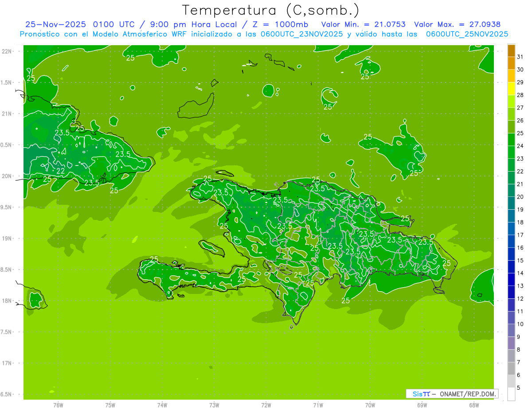
Task: Click the 21 label on the color scale
Action: pyautogui.click(x=520, y=184)
